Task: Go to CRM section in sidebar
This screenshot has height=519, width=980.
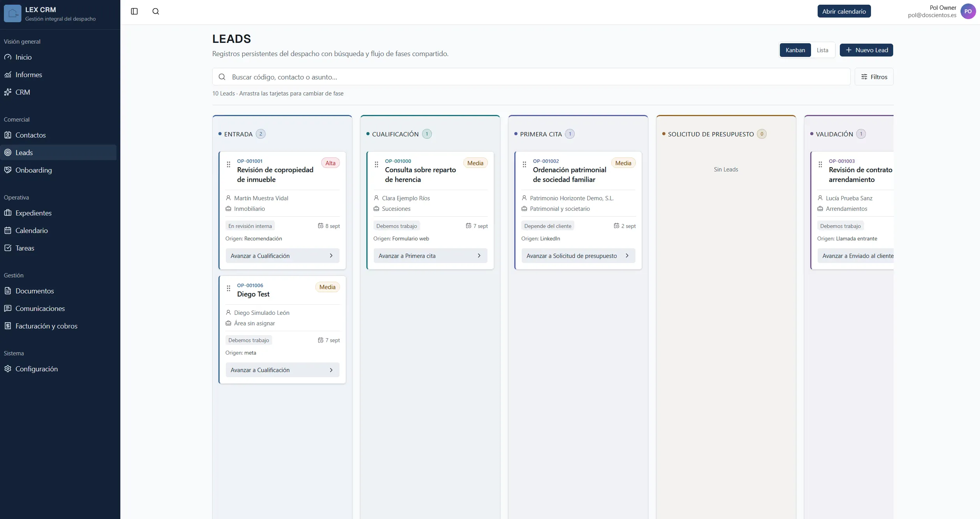Action: [x=58, y=92]
